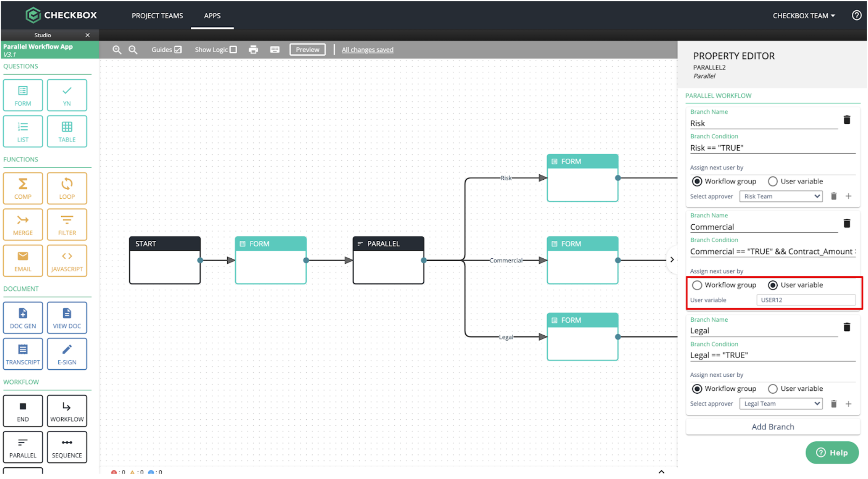The width and height of the screenshot is (868, 479).
Task: Select the MERGE function tool
Action: (23, 225)
